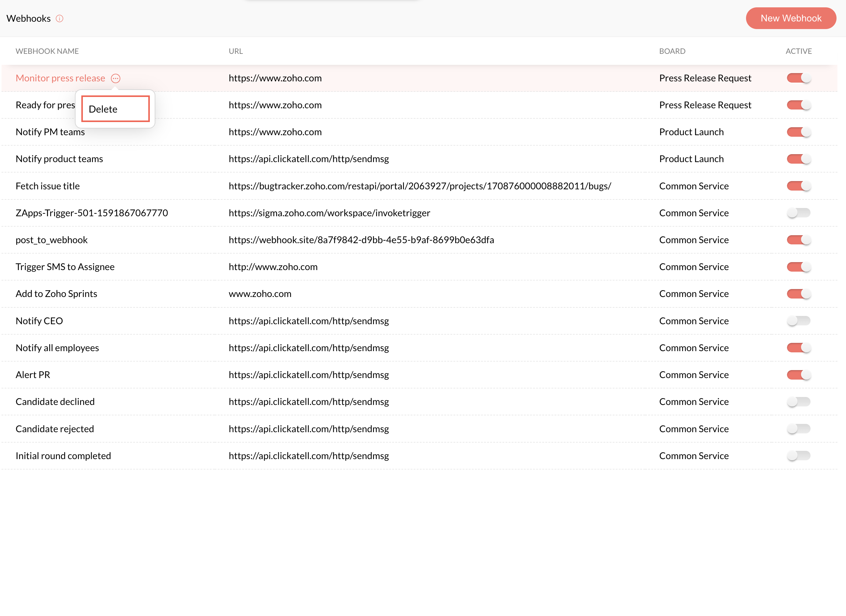Open the Monitor press release webhook
Viewport: 846px width, 616px height.
coord(61,78)
